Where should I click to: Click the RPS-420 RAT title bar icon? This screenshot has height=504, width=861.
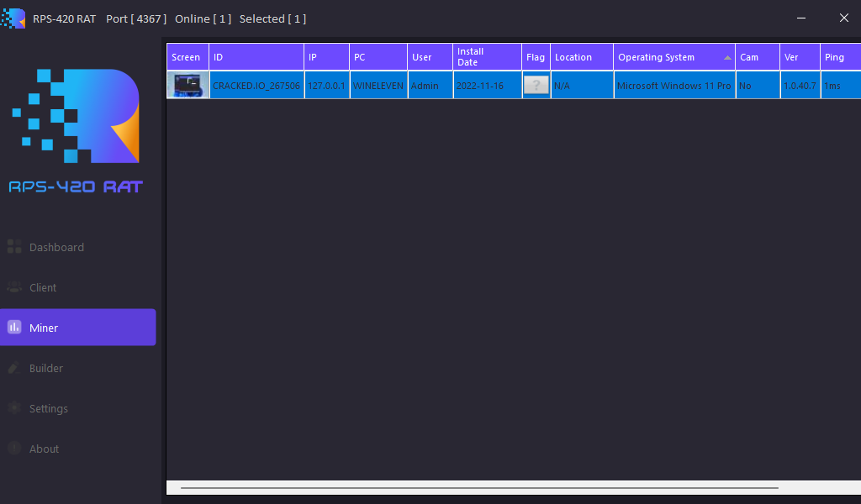coord(13,18)
